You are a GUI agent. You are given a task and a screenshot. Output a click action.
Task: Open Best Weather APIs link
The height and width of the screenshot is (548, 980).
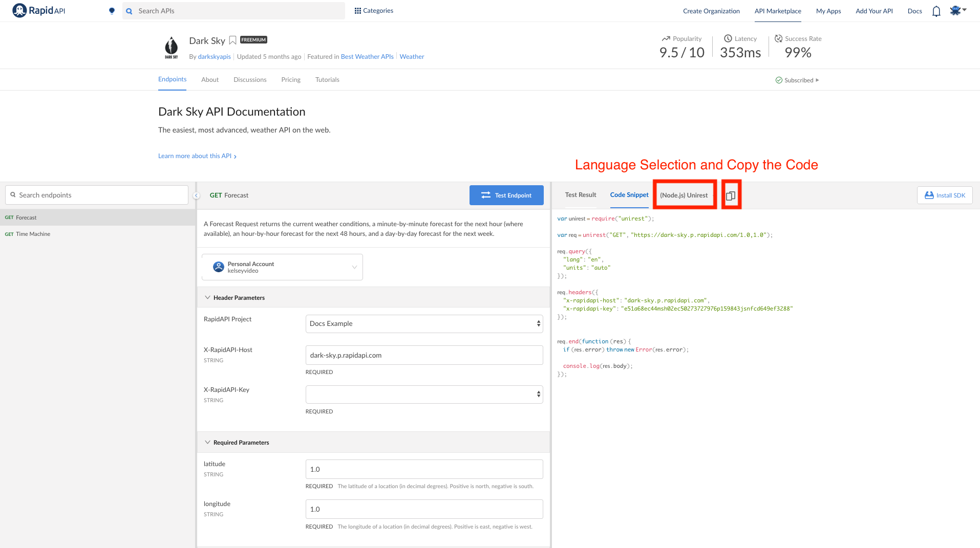coord(367,57)
